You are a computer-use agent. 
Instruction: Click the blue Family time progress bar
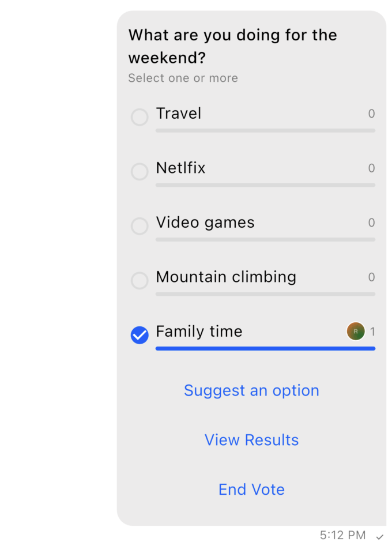[265, 349]
